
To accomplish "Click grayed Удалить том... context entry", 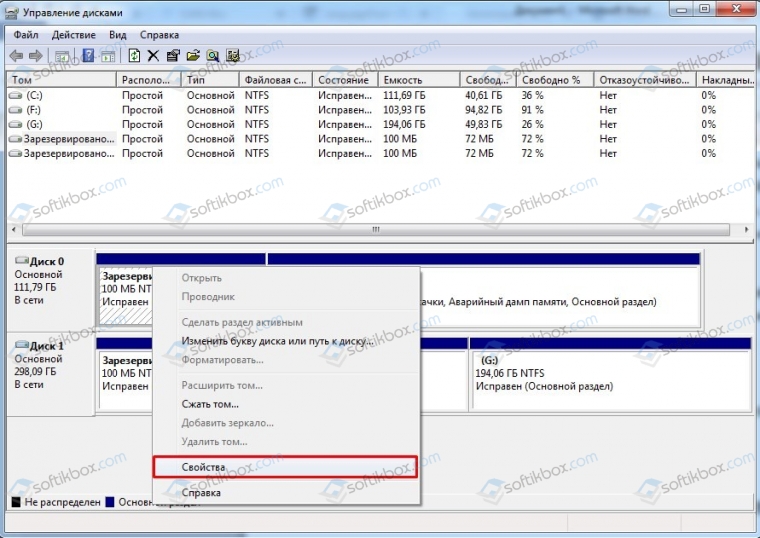I will 286,442.
